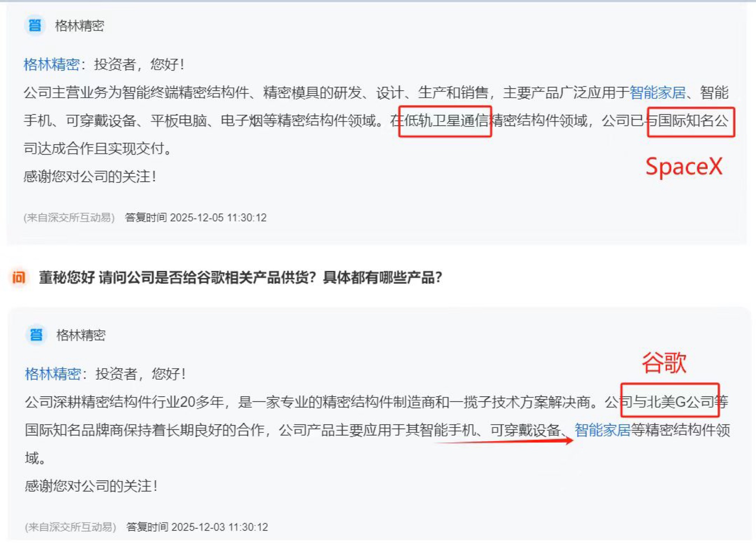This screenshot has height=547, width=756.
Task: Click the red SpaceX annotation
Action: (x=684, y=167)
